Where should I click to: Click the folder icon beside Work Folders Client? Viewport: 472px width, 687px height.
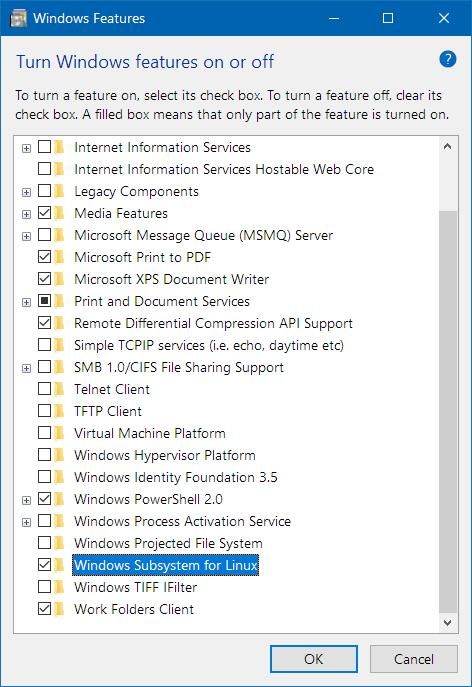59,609
